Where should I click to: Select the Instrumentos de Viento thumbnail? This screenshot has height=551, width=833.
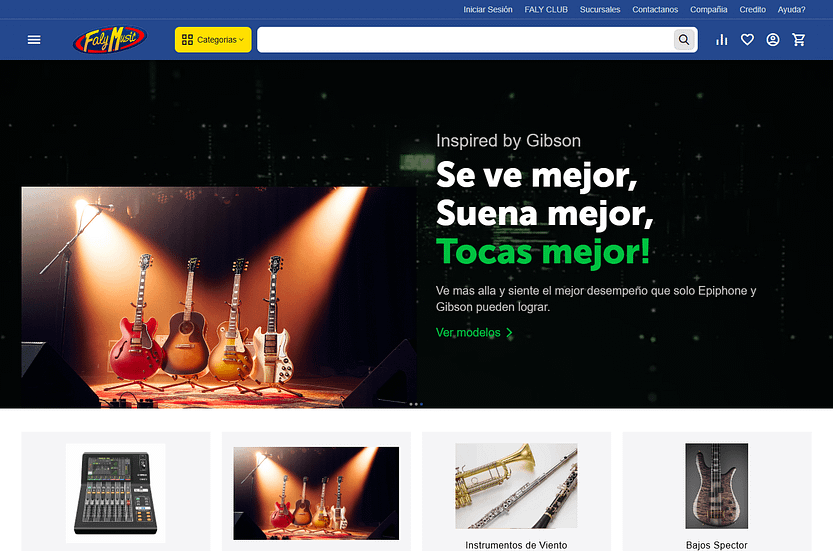(516, 486)
